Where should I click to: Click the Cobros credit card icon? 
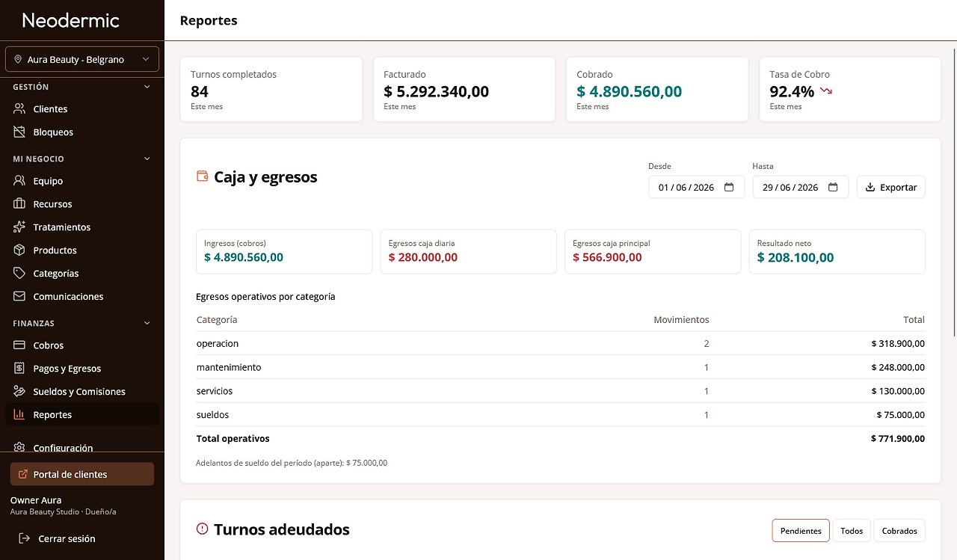click(x=19, y=345)
